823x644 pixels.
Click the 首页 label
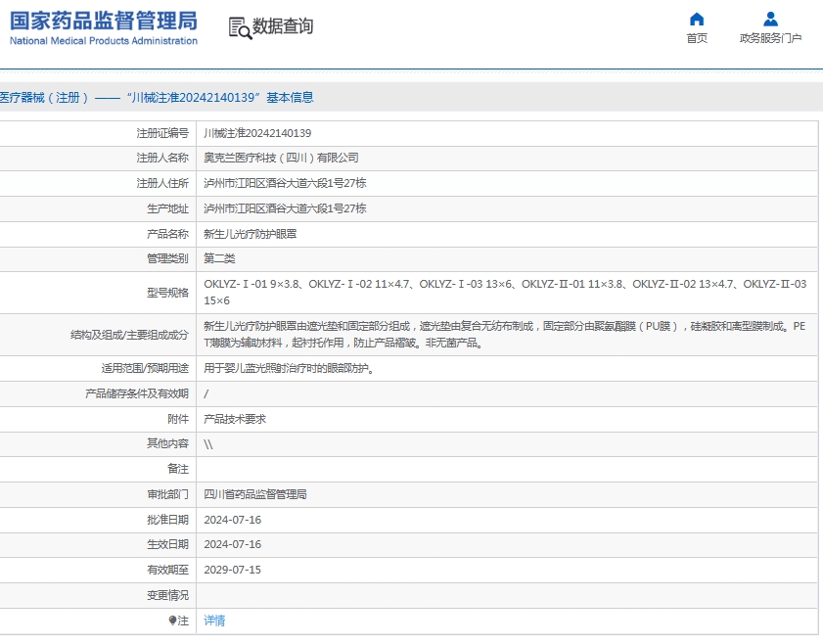click(x=697, y=38)
